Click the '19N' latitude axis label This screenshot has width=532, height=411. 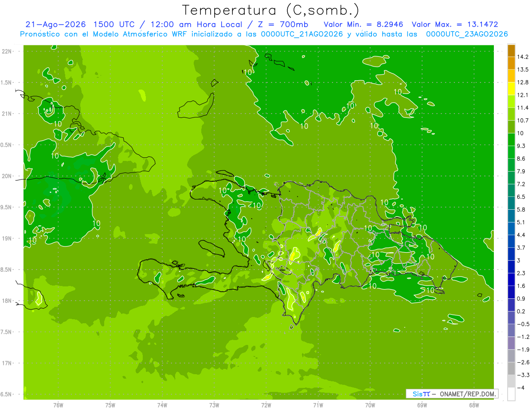click(7, 239)
